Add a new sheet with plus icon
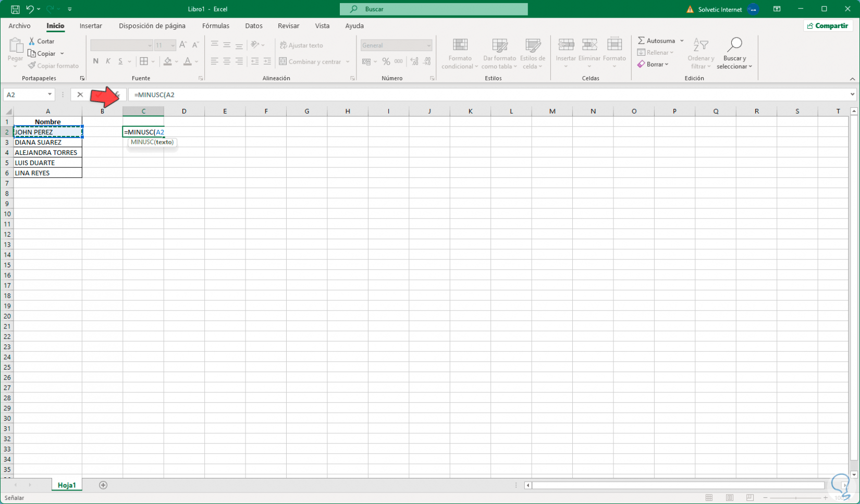The image size is (860, 504). (103, 485)
